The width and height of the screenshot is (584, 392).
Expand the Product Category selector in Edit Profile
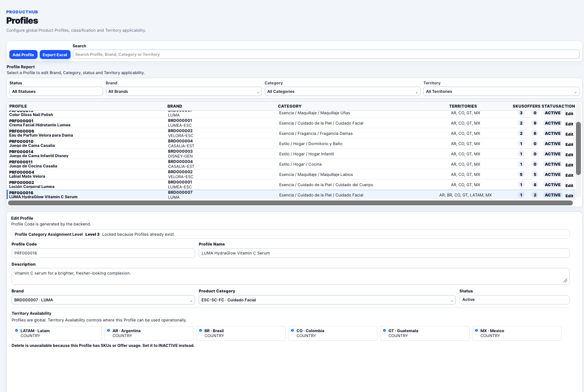tap(327, 300)
